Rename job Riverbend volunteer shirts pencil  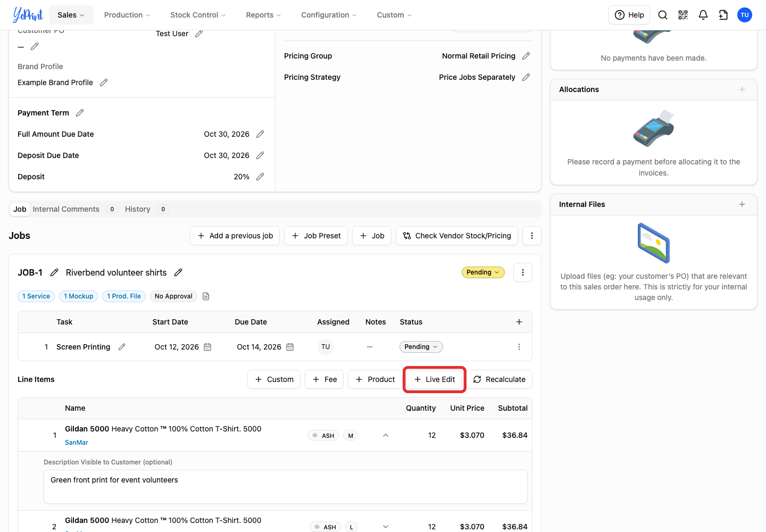tap(178, 272)
